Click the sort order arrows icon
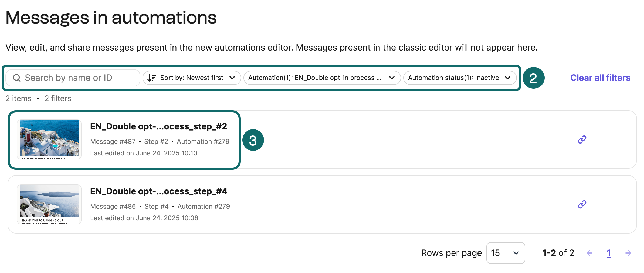This screenshot has height=273, width=644. (x=152, y=78)
